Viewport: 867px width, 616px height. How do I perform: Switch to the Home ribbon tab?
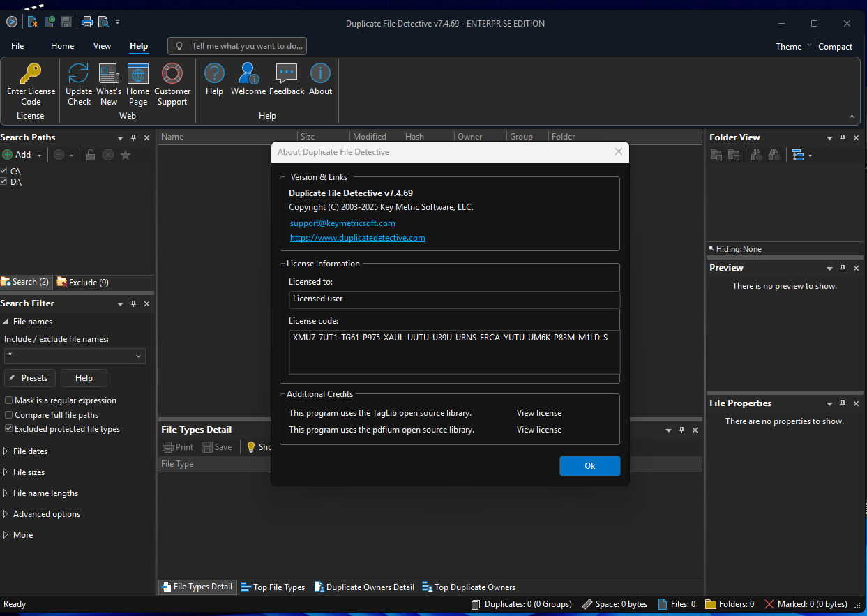pos(62,46)
